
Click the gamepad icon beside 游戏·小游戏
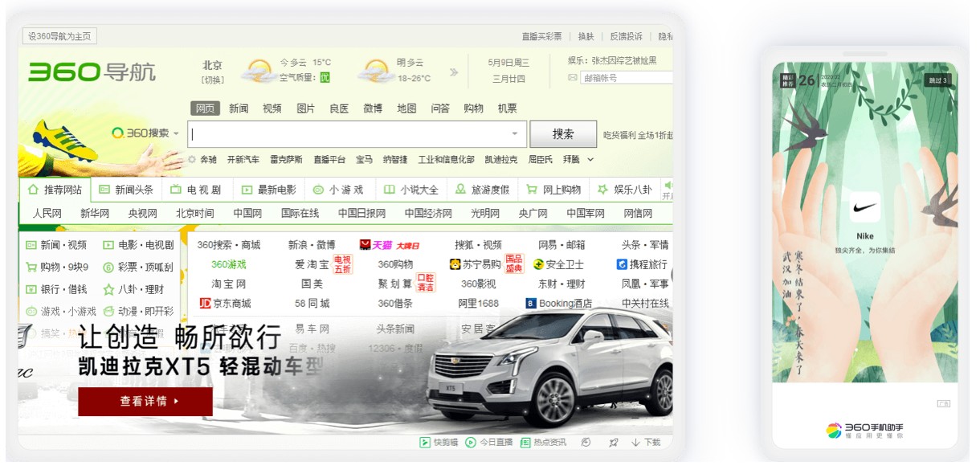[x=31, y=311]
